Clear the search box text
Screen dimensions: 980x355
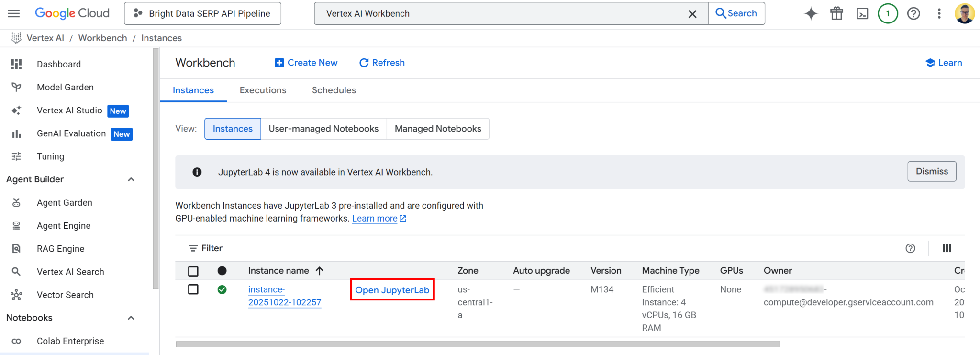pos(692,14)
